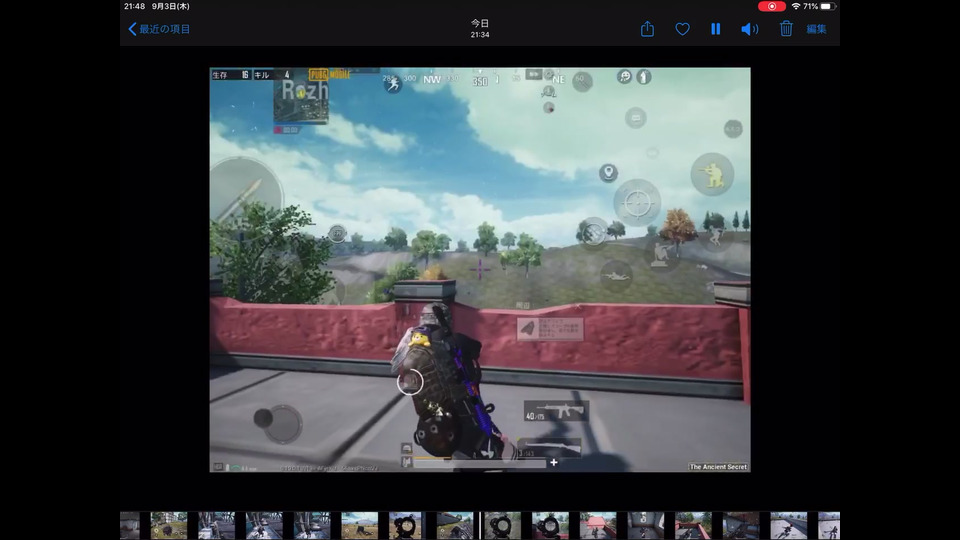Select the primary rifle weapon slot

(556, 411)
